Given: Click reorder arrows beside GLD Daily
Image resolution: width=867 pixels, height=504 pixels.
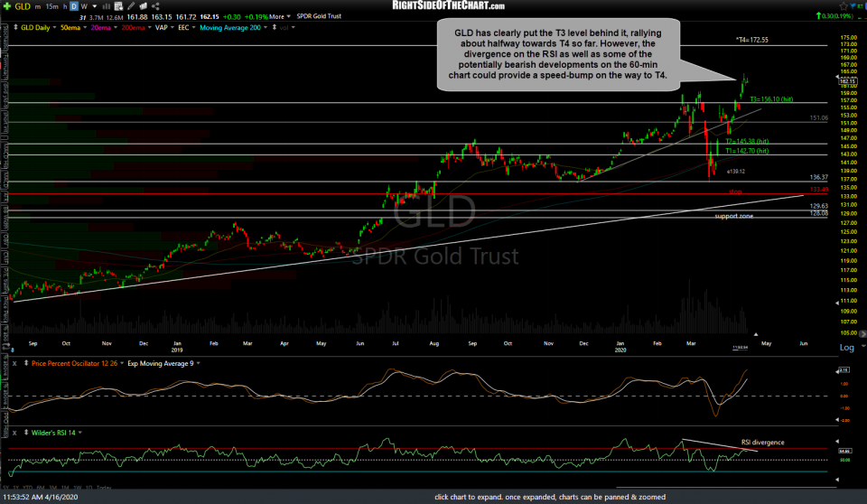Looking at the screenshot, I should click(x=15, y=27).
